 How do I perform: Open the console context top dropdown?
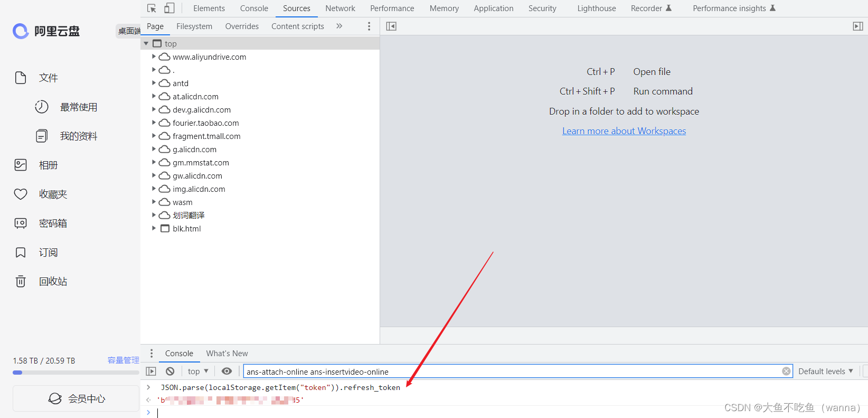[x=198, y=371]
